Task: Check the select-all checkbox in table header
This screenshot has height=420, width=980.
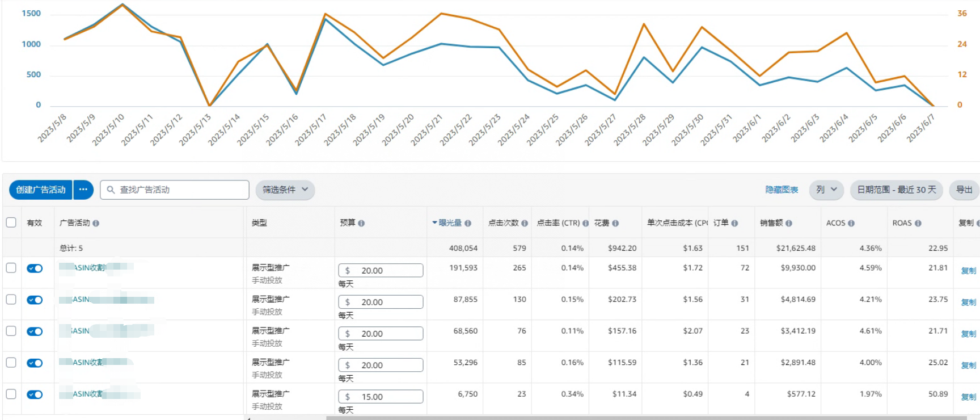Action: tap(11, 222)
